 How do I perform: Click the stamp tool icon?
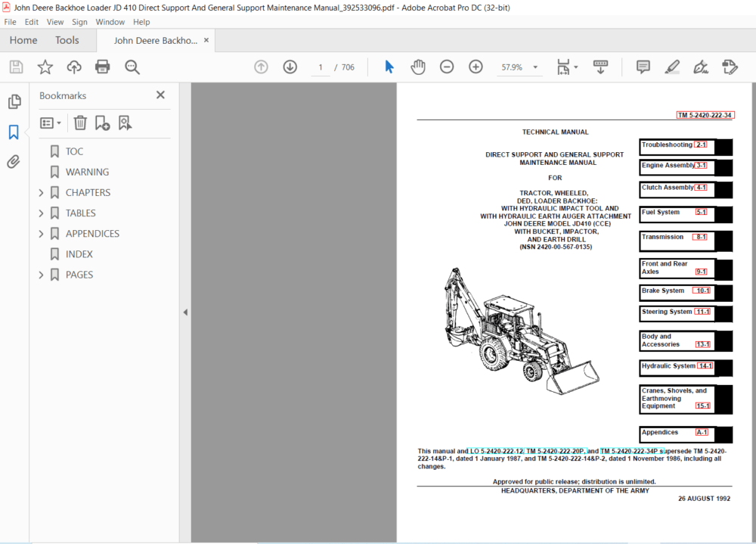point(730,67)
